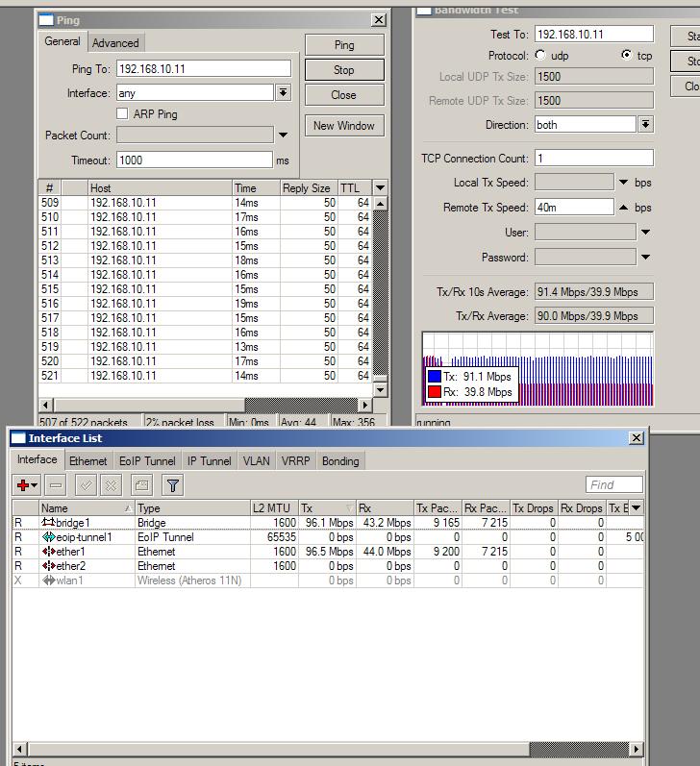Viewport: 700px width, 766px height.
Task: Click the Remove (minus) toolbar icon
Action: [x=56, y=485]
